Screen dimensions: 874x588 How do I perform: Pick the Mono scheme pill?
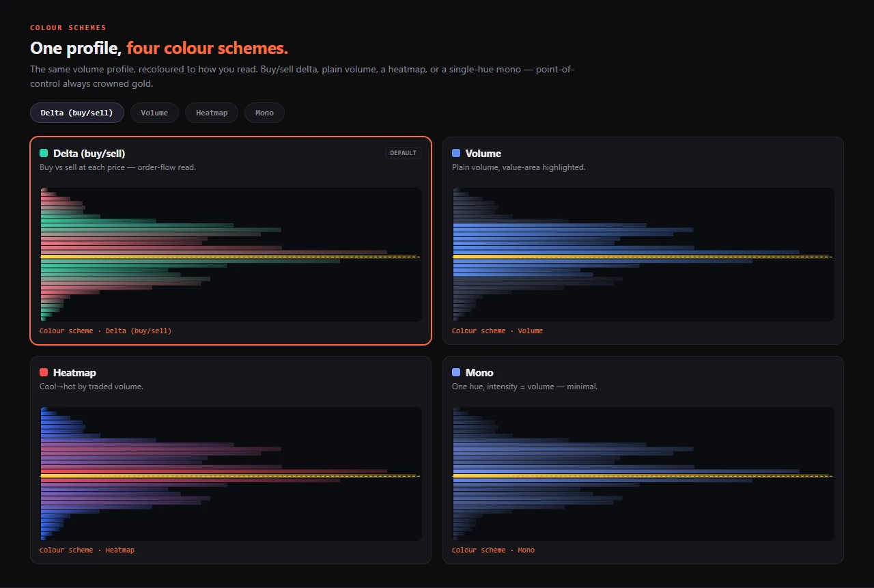(x=264, y=113)
